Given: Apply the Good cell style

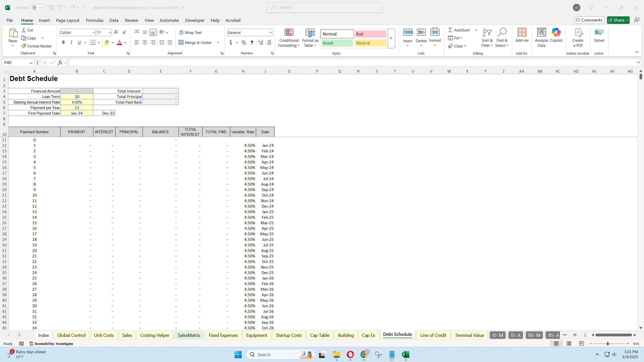Looking at the screenshot, I should (337, 43).
